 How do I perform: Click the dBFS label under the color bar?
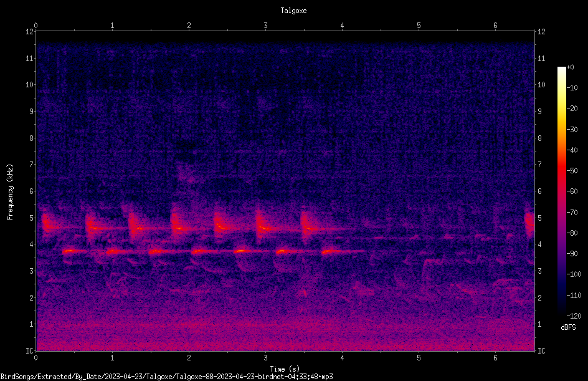(568, 327)
